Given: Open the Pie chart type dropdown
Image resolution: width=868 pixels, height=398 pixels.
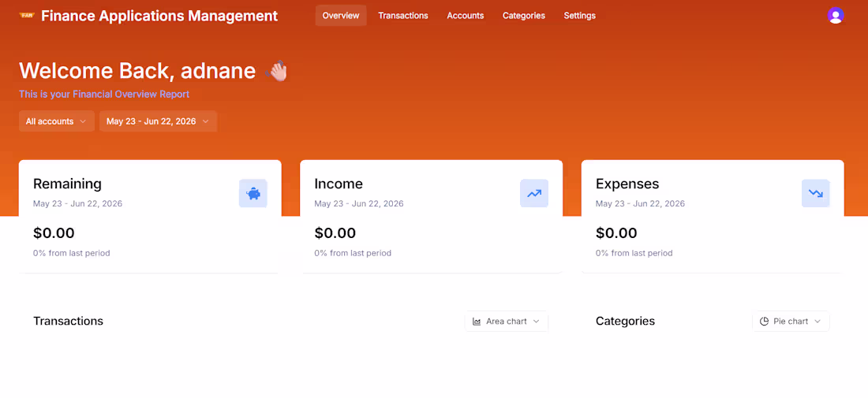Looking at the screenshot, I should tap(791, 322).
